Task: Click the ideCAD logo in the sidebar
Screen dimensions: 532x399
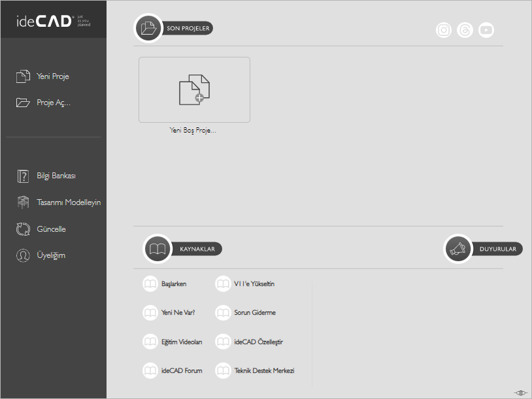Action: 54,21
